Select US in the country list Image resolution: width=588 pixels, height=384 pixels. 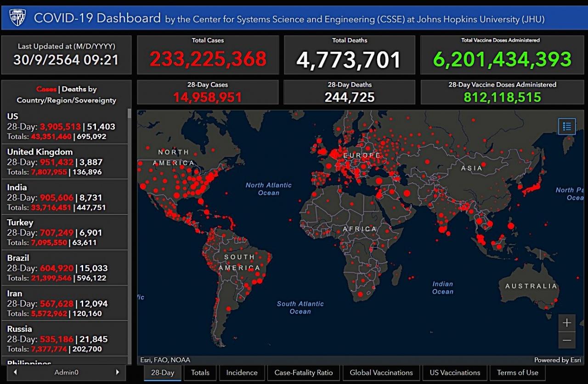click(x=64, y=126)
